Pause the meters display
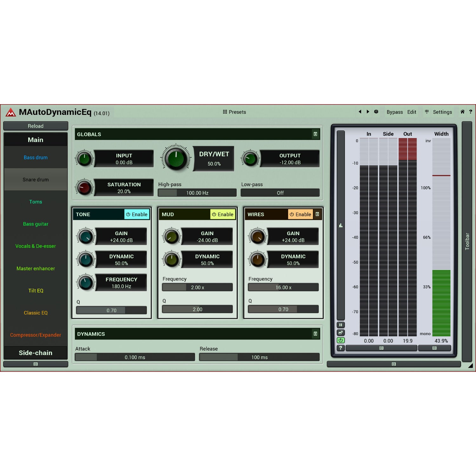Screen dimensions: 476x476 pos(340,325)
